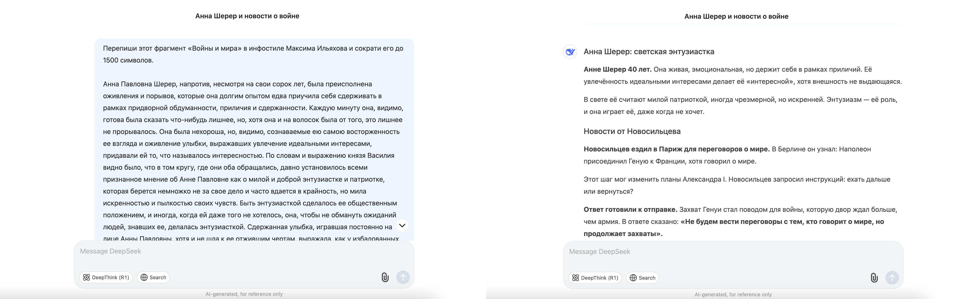Toggle DeepThink (R1) in left window
The height and width of the screenshot is (299, 980).
point(106,277)
